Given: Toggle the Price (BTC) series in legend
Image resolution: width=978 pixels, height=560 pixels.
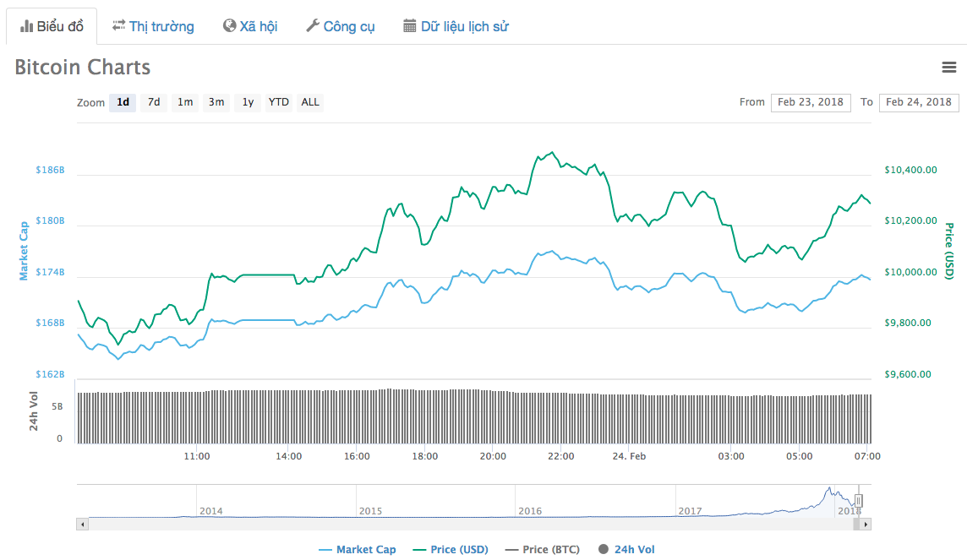Looking at the screenshot, I should pos(542,549).
